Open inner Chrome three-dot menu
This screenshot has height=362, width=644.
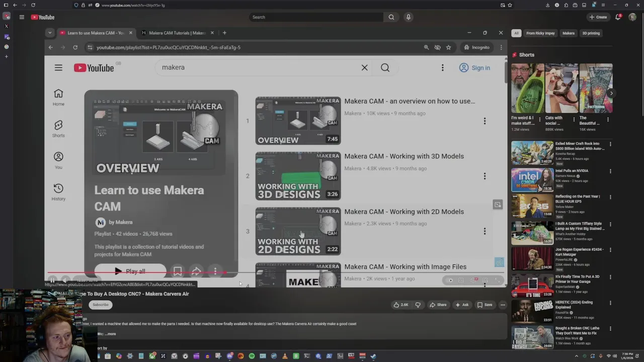[501, 47]
